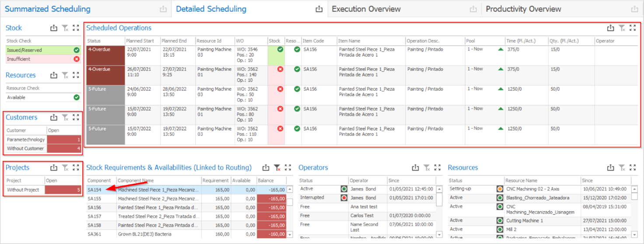This screenshot has width=644, height=244.
Task: Click export icon on Detailed Scheduling tab
Action: pos(319,9)
